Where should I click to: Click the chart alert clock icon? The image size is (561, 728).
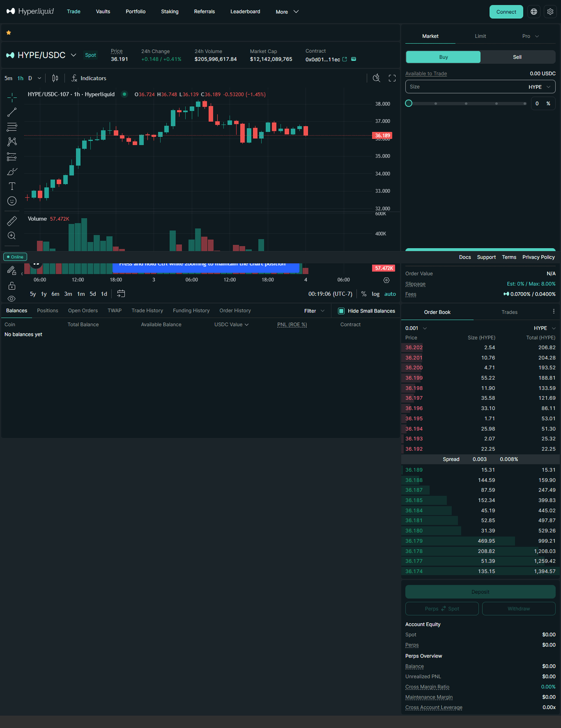tap(376, 78)
